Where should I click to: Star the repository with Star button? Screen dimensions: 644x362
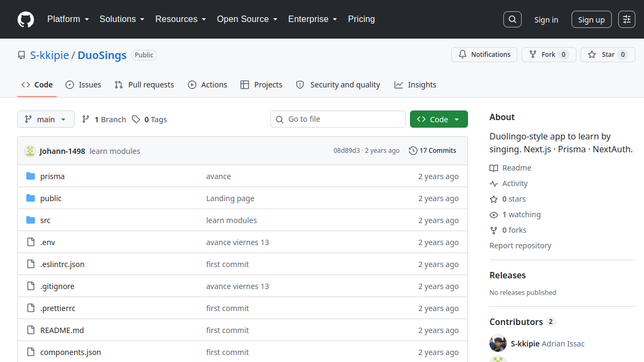click(x=608, y=55)
